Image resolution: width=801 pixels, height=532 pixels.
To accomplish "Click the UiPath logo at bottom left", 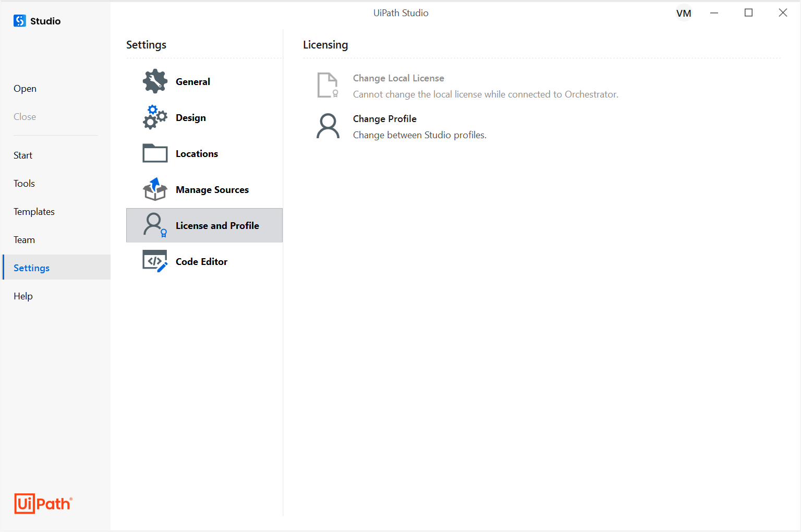I will click(x=43, y=503).
